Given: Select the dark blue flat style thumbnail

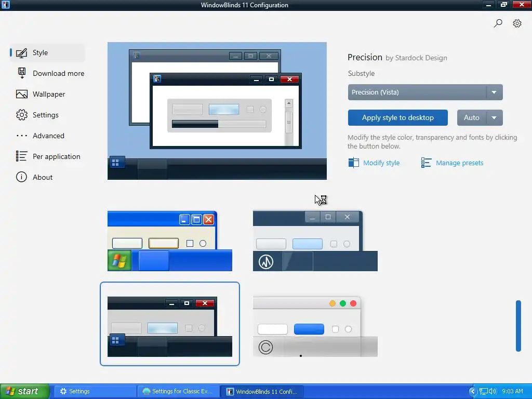Looking at the screenshot, I should 315,241.
